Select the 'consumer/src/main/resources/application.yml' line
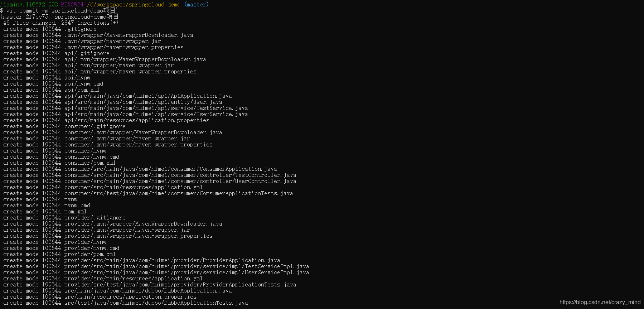Image resolution: width=644 pixels, height=309 pixels. (103, 187)
